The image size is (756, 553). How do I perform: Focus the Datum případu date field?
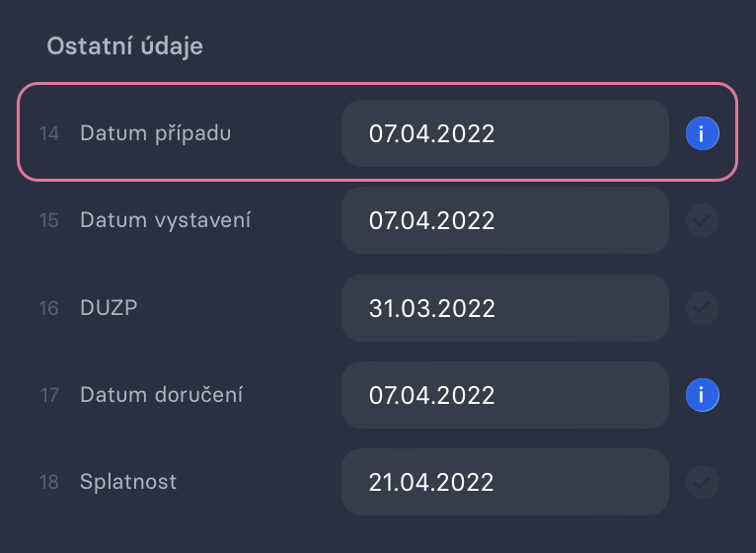[505, 133]
